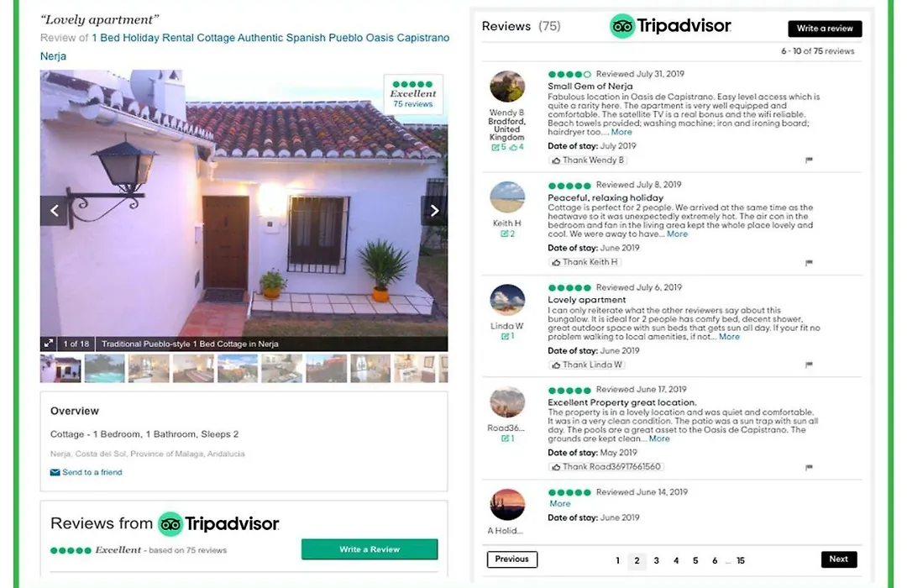Click the envelope icon by Send to a friend
907x588 pixels.
click(55, 472)
